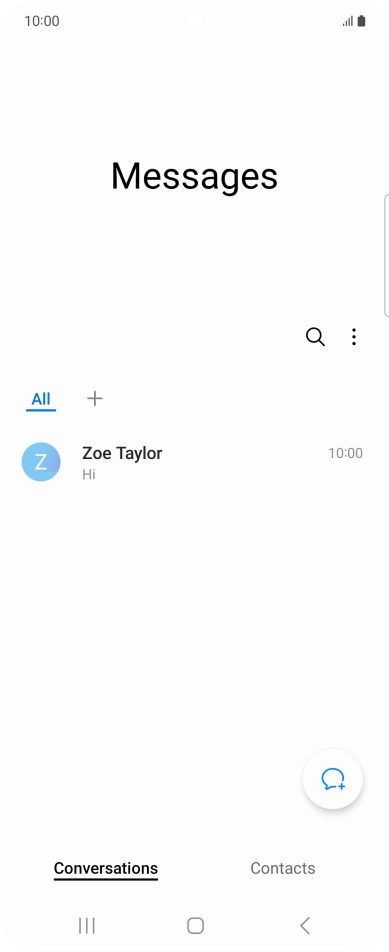Open the three-dot more options menu

pyautogui.click(x=354, y=337)
